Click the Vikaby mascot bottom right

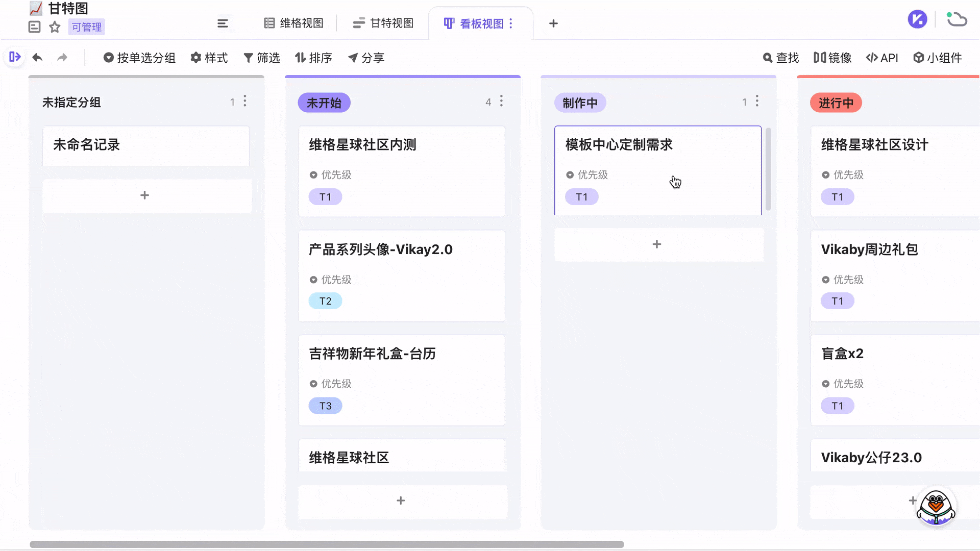pyautogui.click(x=936, y=507)
